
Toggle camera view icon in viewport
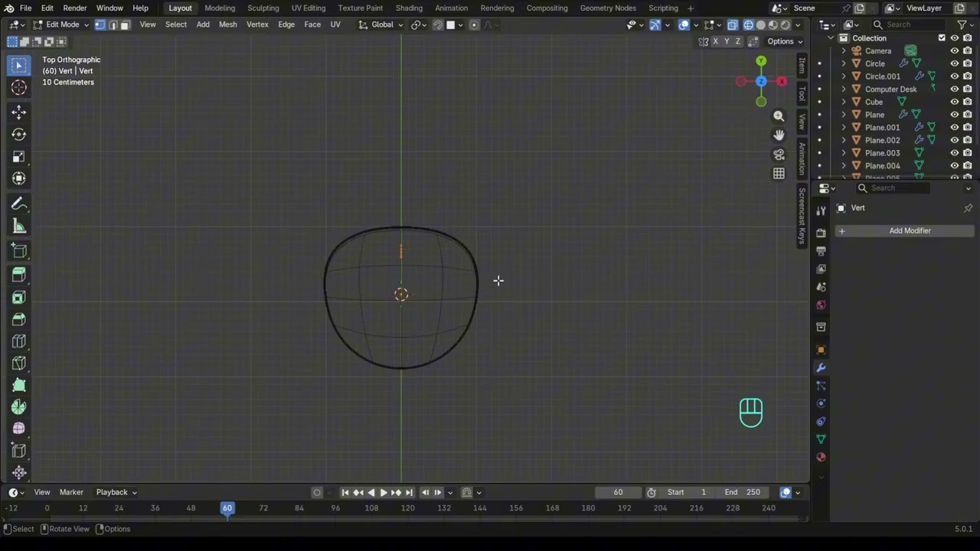[779, 155]
